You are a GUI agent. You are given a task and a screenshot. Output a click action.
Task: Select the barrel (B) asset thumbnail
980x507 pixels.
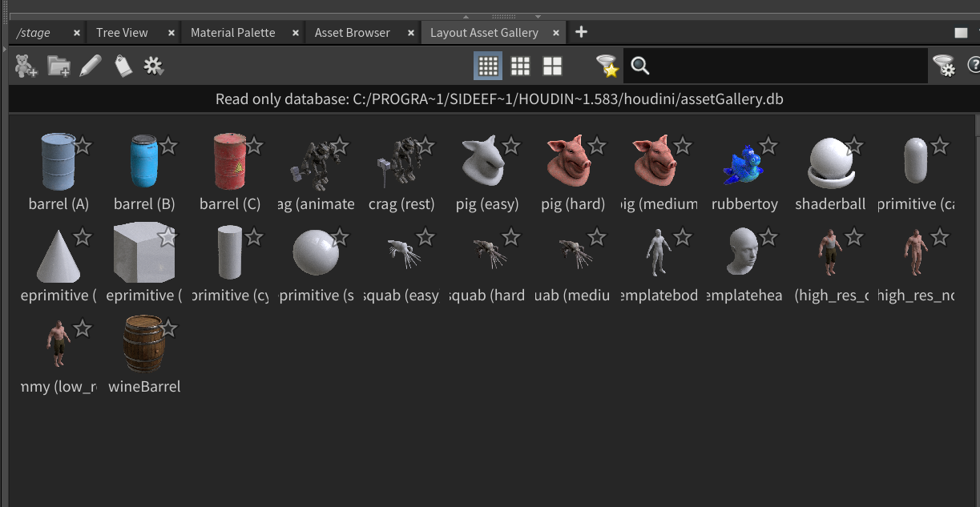pyautogui.click(x=144, y=162)
